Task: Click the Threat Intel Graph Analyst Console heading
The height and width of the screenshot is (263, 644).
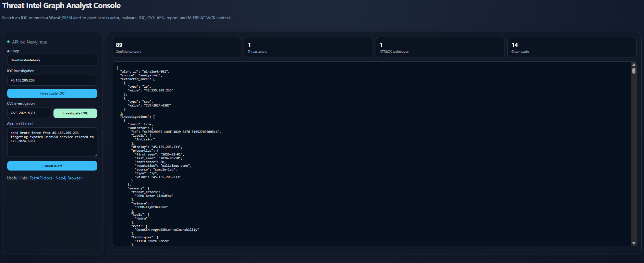Action: coord(61,6)
